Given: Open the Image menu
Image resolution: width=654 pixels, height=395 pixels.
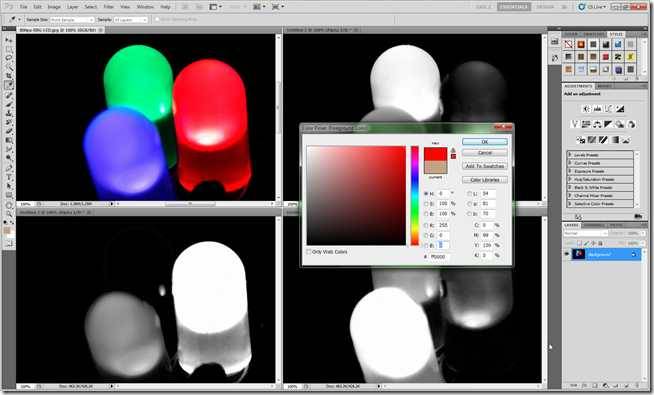Looking at the screenshot, I should click(54, 7).
